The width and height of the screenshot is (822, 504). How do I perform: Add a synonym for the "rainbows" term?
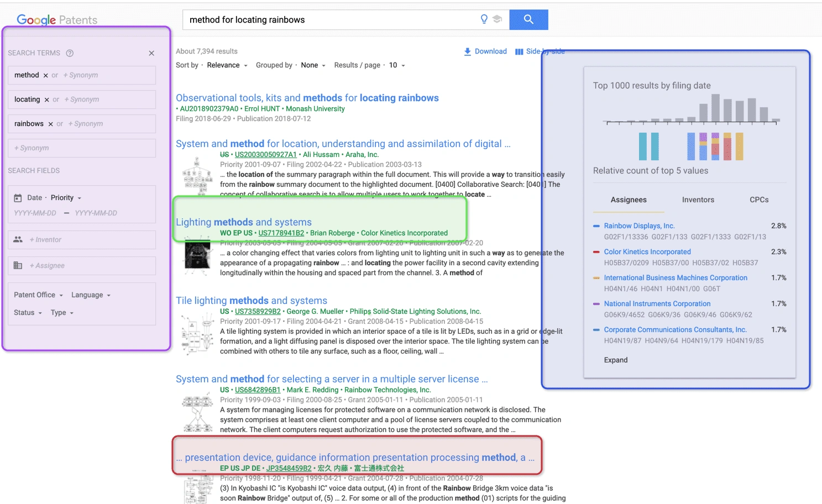86,124
